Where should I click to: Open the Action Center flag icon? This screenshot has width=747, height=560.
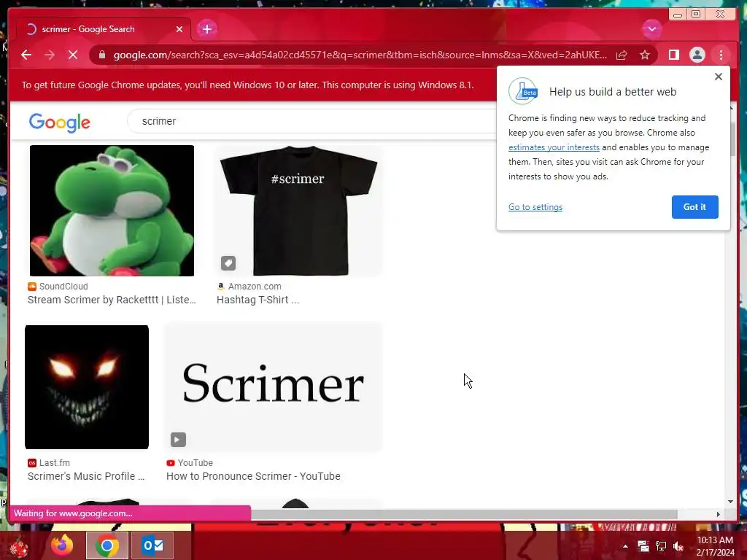(643, 546)
